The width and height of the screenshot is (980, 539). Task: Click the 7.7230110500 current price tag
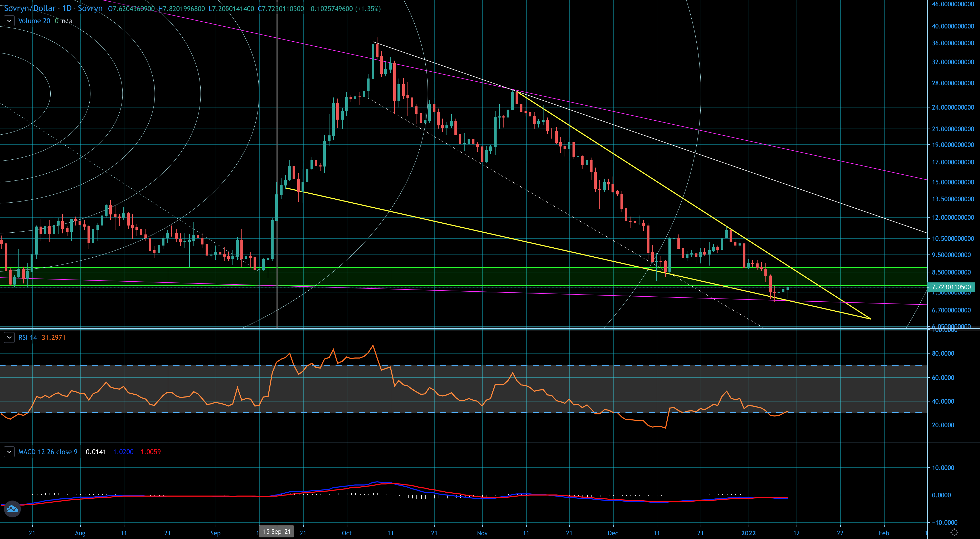click(951, 287)
